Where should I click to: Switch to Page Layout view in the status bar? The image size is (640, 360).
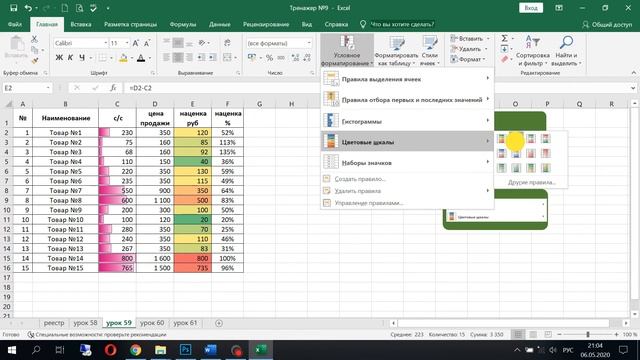click(x=533, y=334)
